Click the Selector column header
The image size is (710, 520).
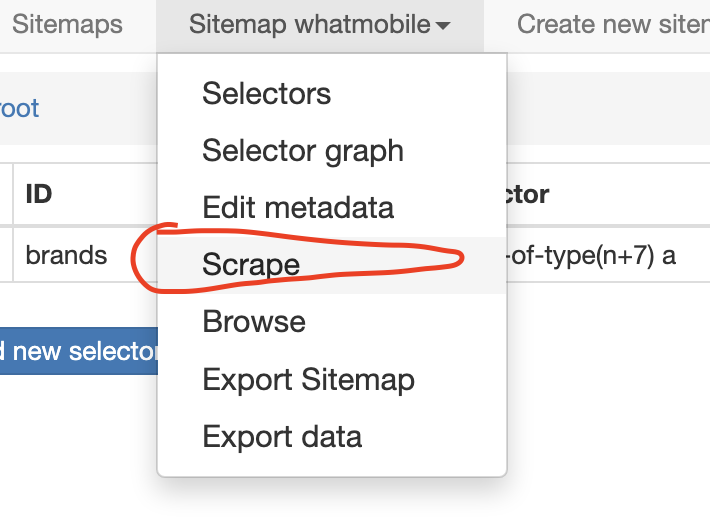[x=527, y=195]
